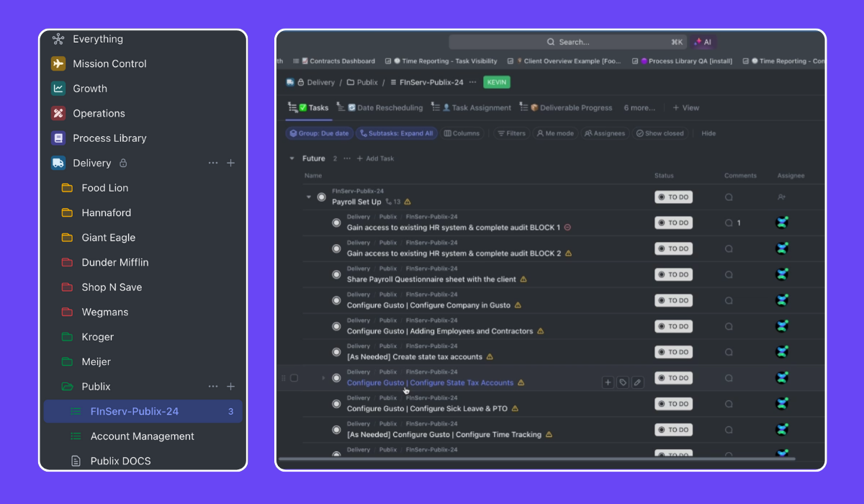This screenshot has width=864, height=504.
Task: Collapse Payroll Set Up subtasks arrow
Action: pyautogui.click(x=309, y=197)
